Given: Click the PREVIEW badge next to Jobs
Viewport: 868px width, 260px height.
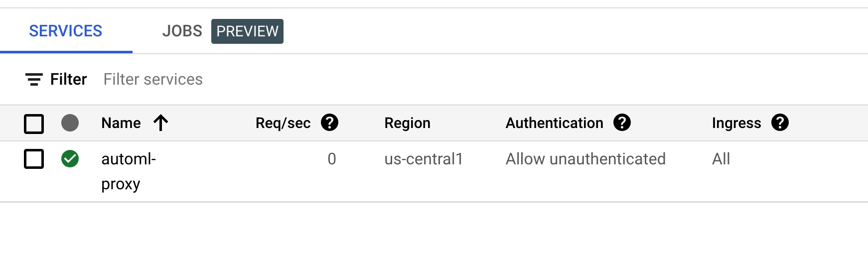Looking at the screenshot, I should tap(247, 31).
